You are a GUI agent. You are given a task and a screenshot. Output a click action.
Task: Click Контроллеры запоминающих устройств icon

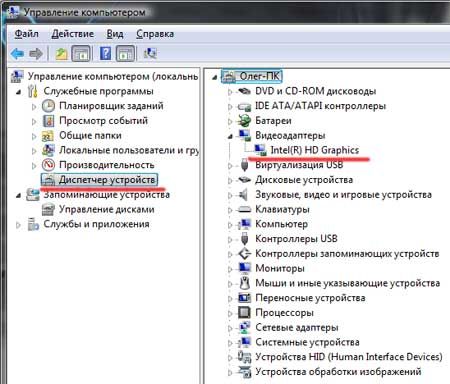(244, 253)
